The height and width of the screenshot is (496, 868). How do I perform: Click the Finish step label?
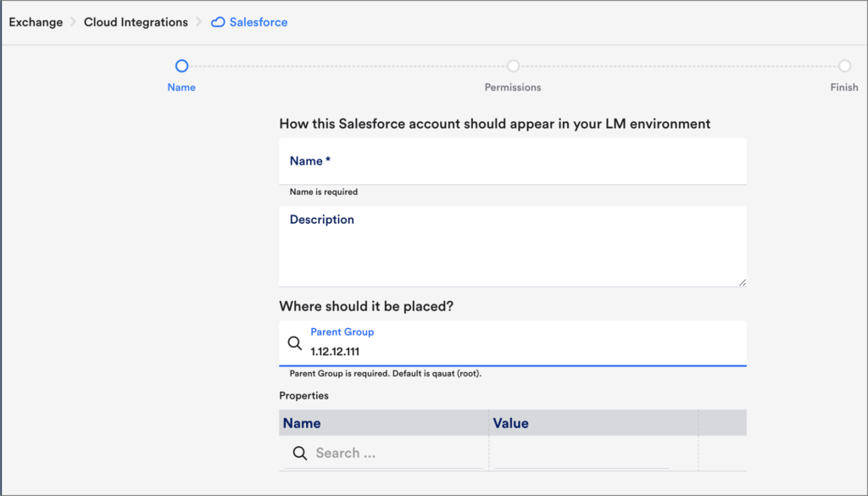[x=844, y=87]
